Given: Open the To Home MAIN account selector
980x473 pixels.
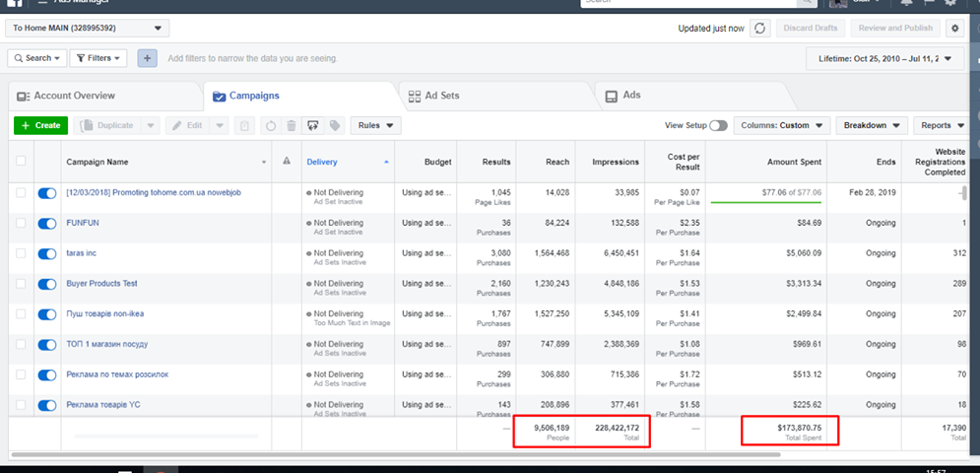Looking at the screenshot, I should click(x=88, y=29).
